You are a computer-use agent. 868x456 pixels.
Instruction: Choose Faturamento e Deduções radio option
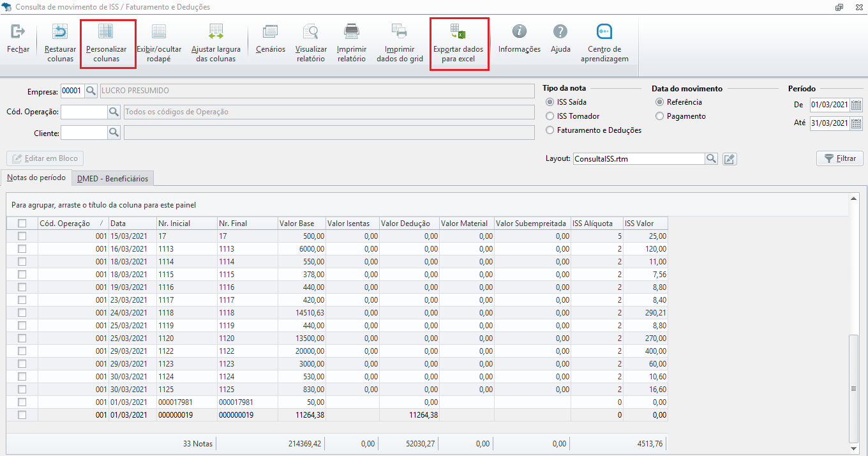(550, 130)
